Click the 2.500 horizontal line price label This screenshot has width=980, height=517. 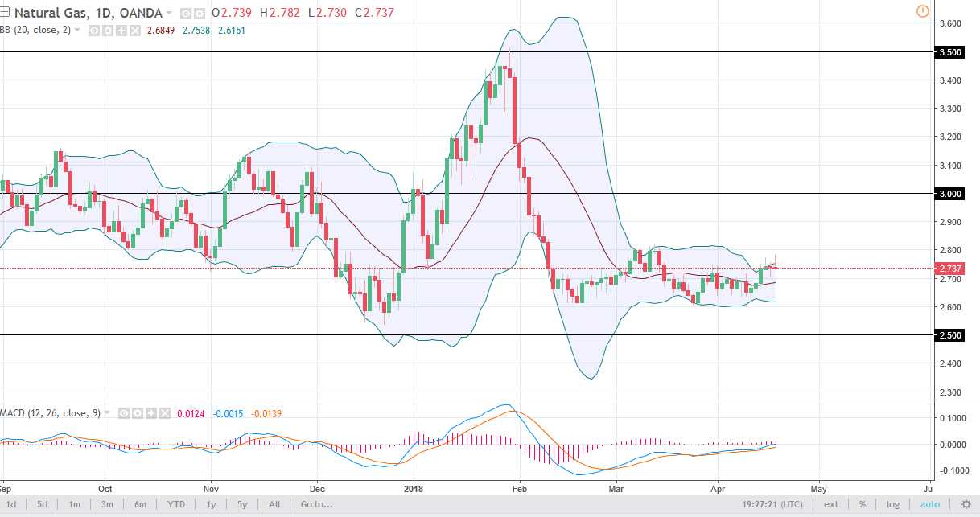(950, 335)
